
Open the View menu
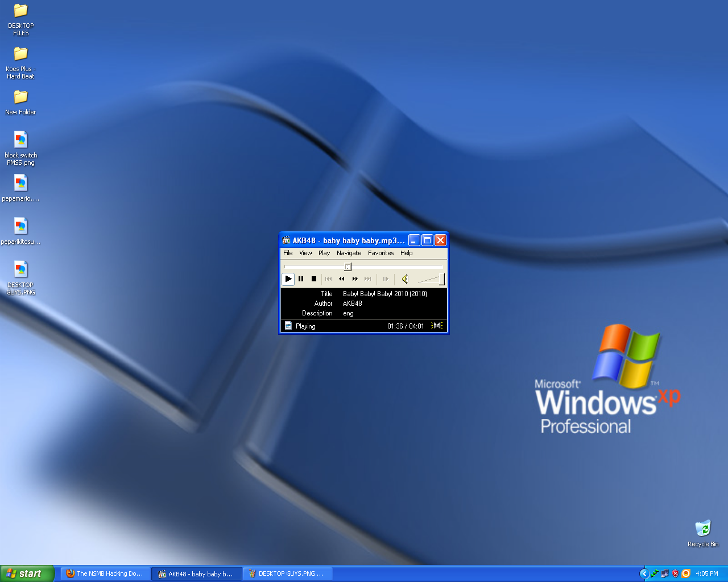tap(305, 253)
